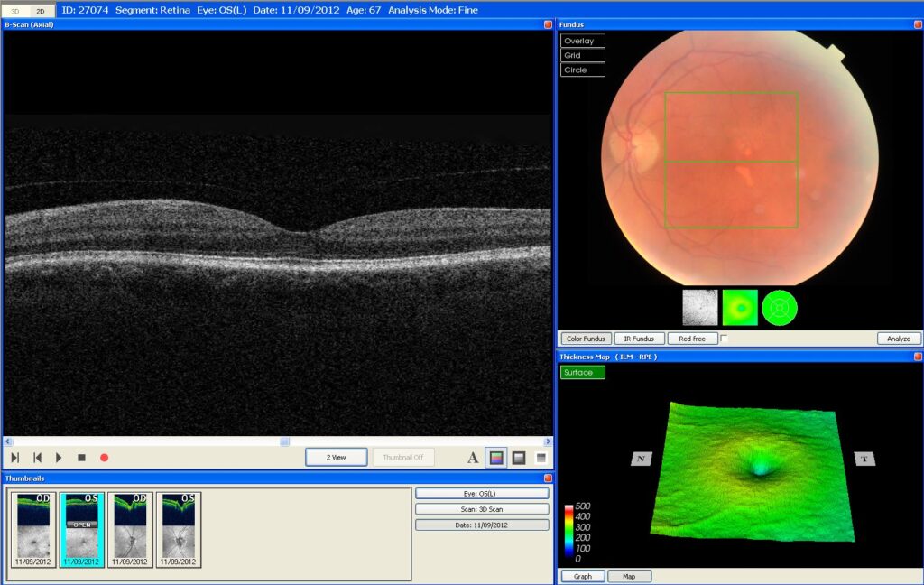Click the B-scan scrollbar left arrow
The width and height of the screenshot is (924, 585).
point(7,441)
